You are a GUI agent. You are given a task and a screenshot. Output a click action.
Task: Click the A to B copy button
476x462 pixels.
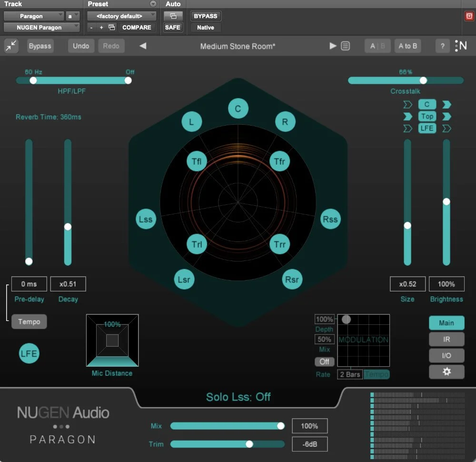click(408, 46)
